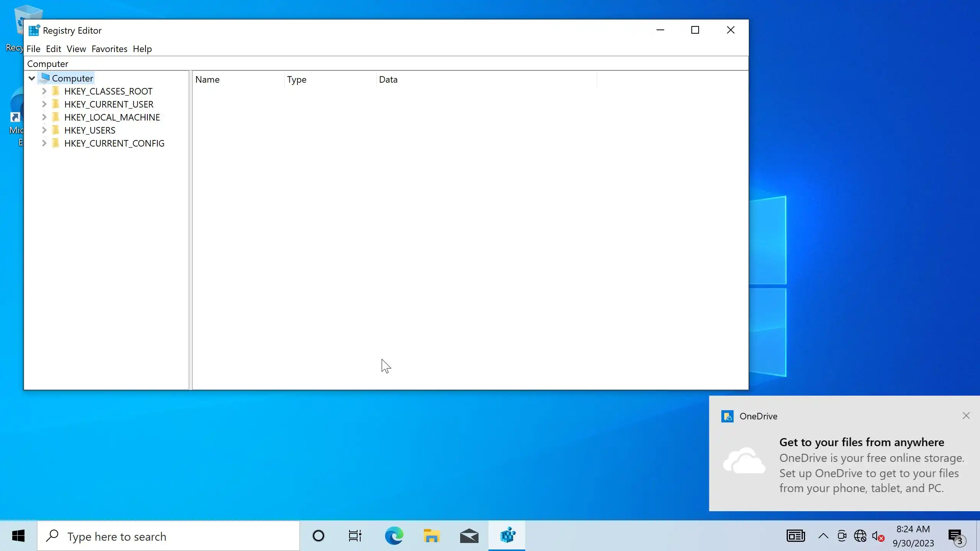Expand the HKEY_CLASSES_ROOT key

click(x=44, y=91)
